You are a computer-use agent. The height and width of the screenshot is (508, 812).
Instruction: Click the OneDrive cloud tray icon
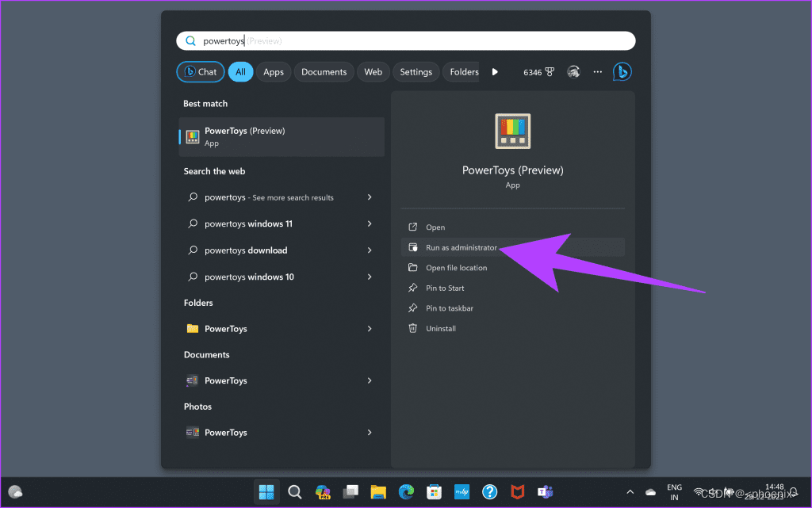[650, 492]
